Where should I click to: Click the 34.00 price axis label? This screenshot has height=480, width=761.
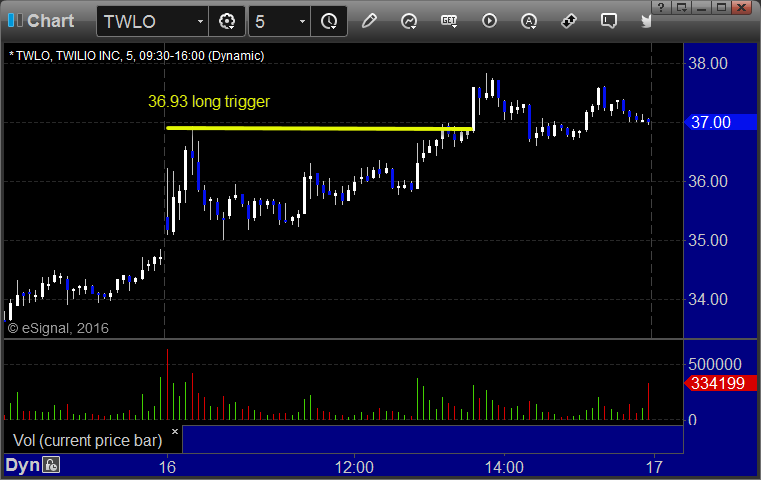tap(708, 299)
